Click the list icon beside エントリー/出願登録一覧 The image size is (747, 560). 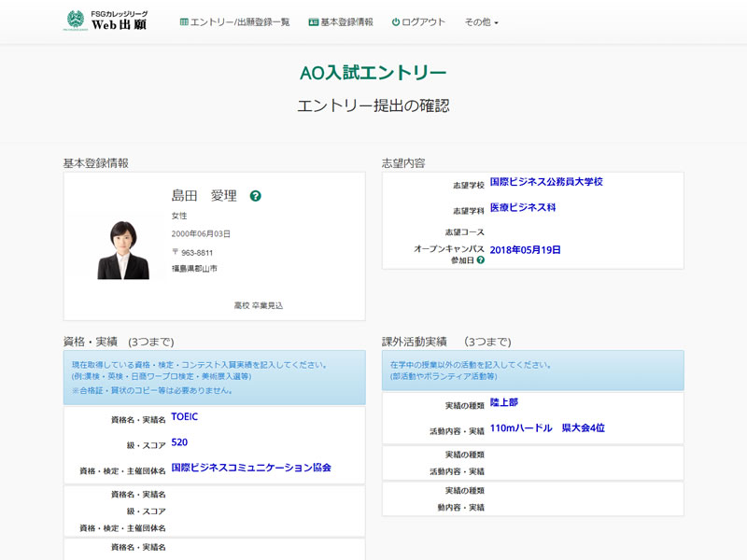pos(184,21)
